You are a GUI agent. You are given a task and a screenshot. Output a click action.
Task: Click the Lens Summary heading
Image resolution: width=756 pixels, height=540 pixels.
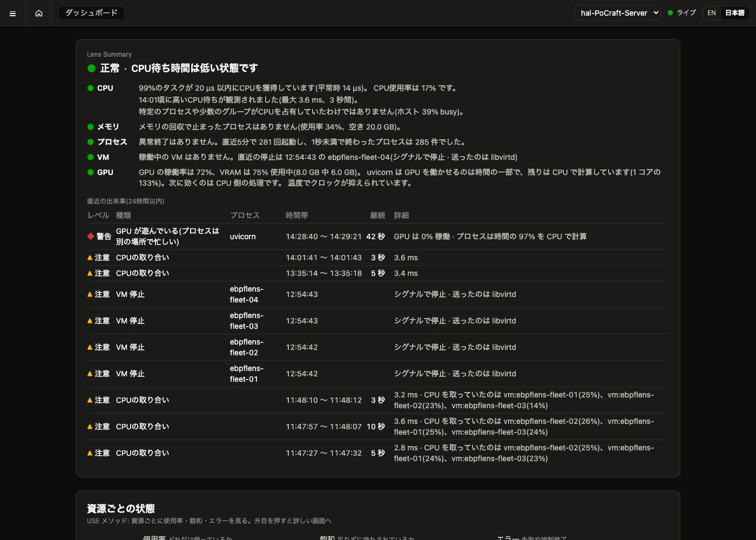(109, 55)
